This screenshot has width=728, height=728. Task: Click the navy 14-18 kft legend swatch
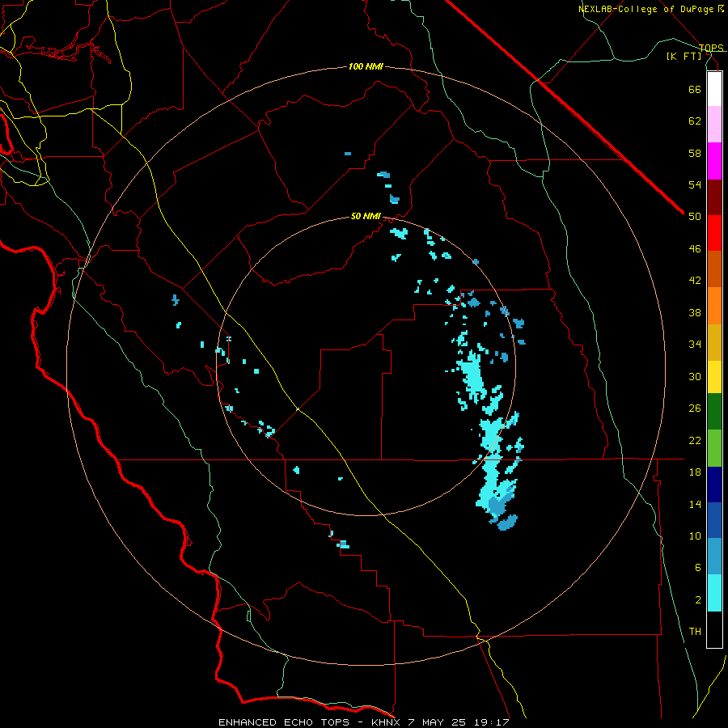tap(714, 485)
